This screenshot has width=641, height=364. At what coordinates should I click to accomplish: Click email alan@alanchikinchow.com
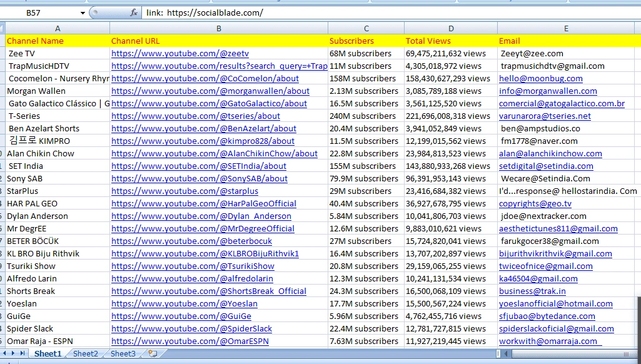click(550, 154)
